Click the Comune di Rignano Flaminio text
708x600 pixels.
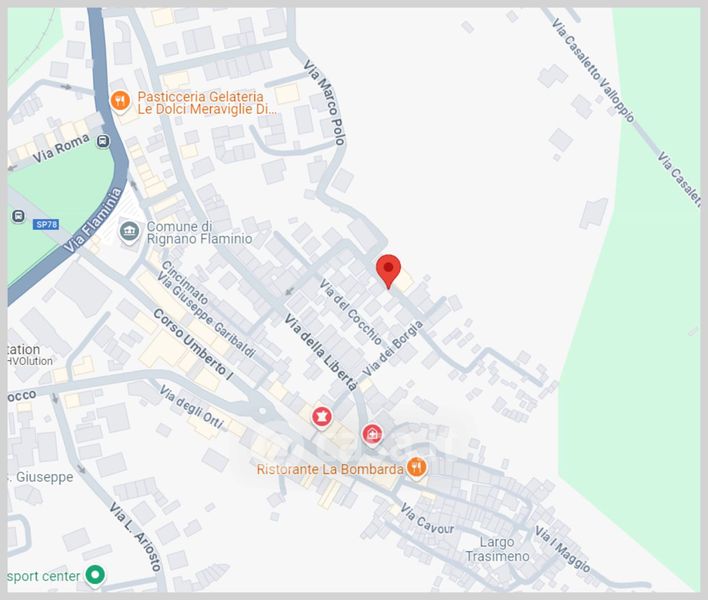tap(199, 232)
